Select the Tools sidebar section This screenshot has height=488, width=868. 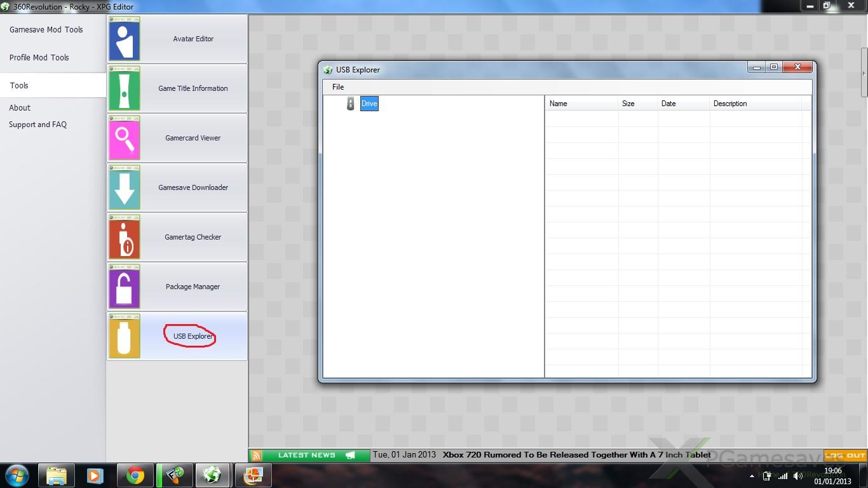[19, 86]
